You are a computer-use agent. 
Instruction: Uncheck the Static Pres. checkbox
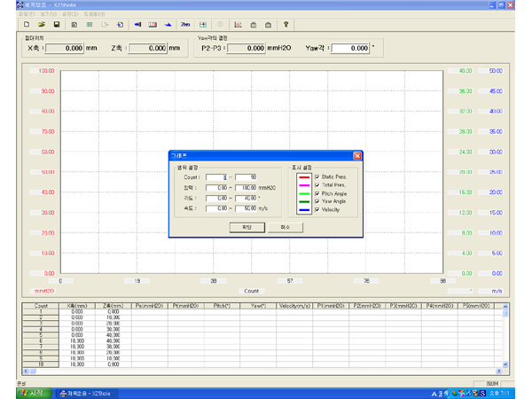coord(317,177)
